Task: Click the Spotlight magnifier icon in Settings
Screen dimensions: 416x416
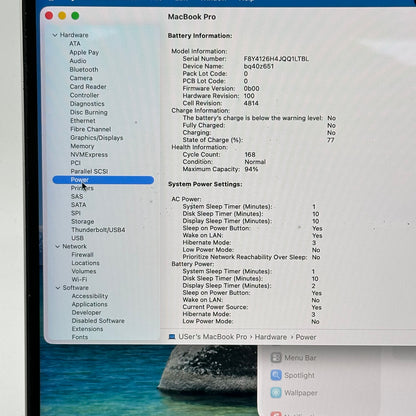Action: pyautogui.click(x=276, y=375)
